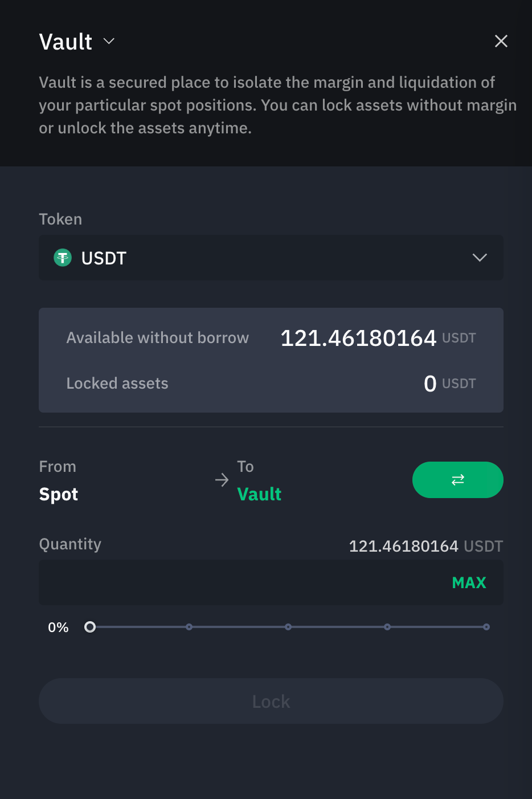This screenshot has width=532, height=799.
Task: Click the Vault heading text
Action: pyautogui.click(x=66, y=42)
